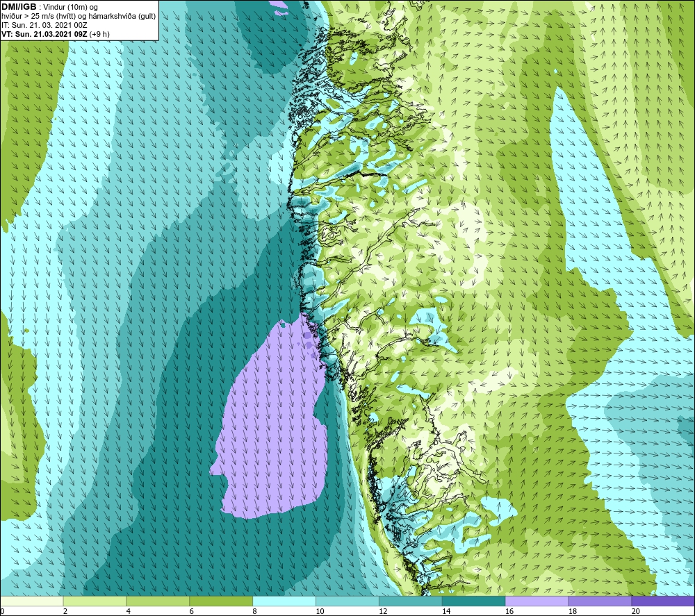Click the 18-20 m/s purple legend swatch
Screen dimensions: 695x616
[x=600, y=601]
